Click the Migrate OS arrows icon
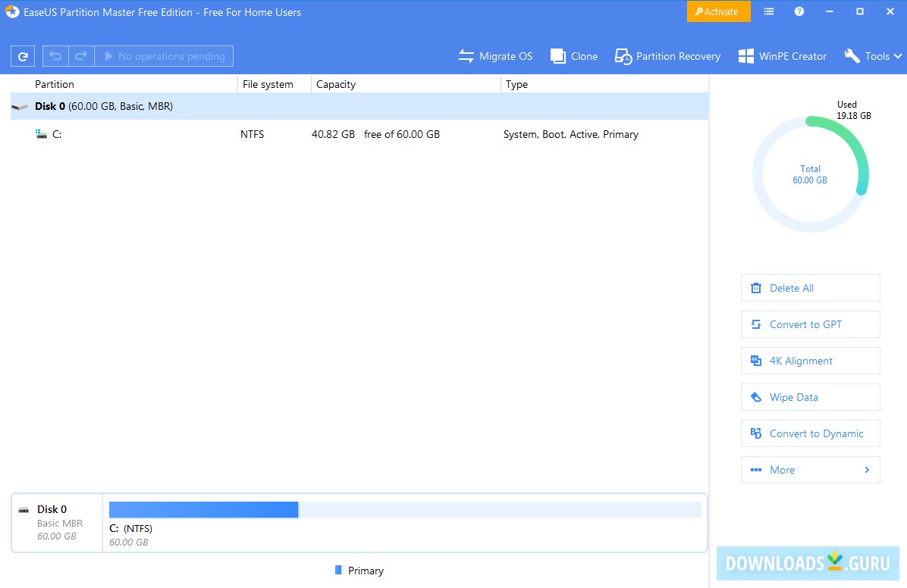 coord(466,56)
